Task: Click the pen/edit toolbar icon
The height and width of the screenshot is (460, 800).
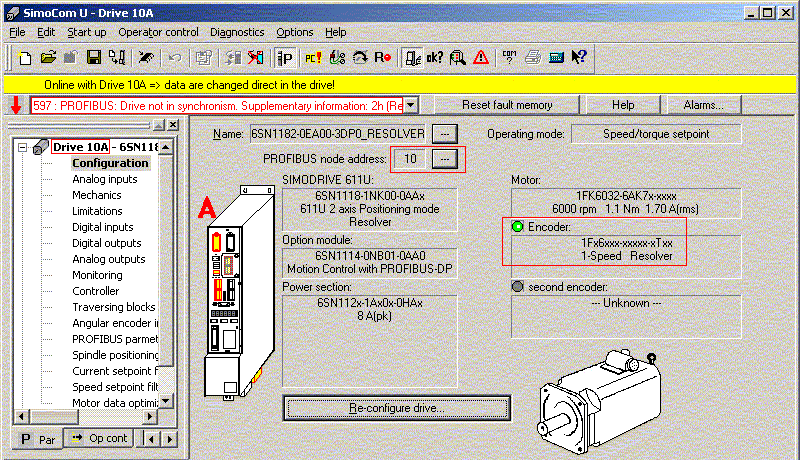Action: (x=146, y=58)
